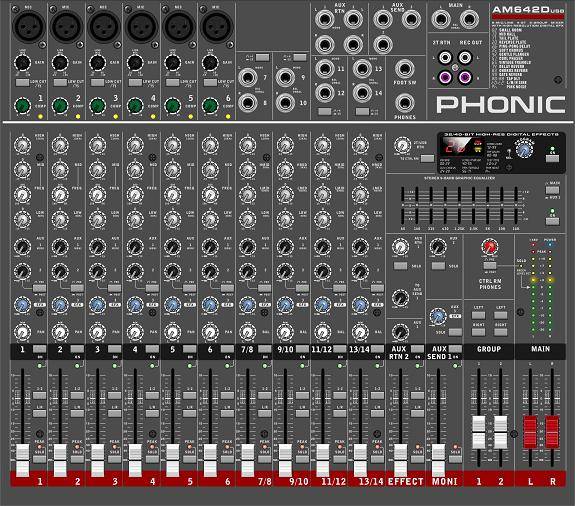Click the red CTRL RM PHONES knob

[x=490, y=248]
